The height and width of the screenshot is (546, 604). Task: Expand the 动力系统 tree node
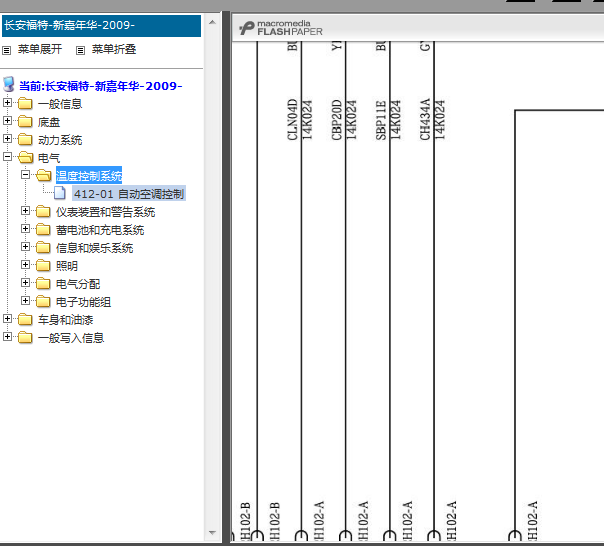click(7, 138)
